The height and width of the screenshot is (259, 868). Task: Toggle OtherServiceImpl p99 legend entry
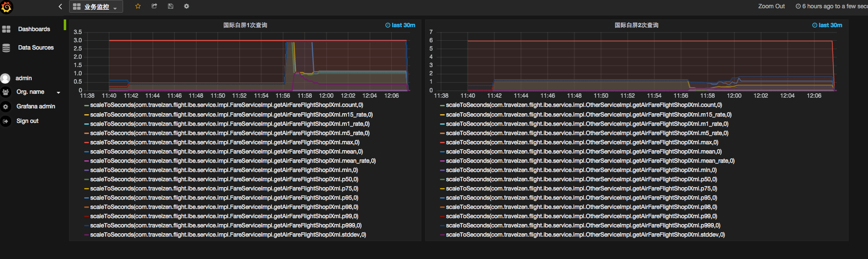coord(581,216)
